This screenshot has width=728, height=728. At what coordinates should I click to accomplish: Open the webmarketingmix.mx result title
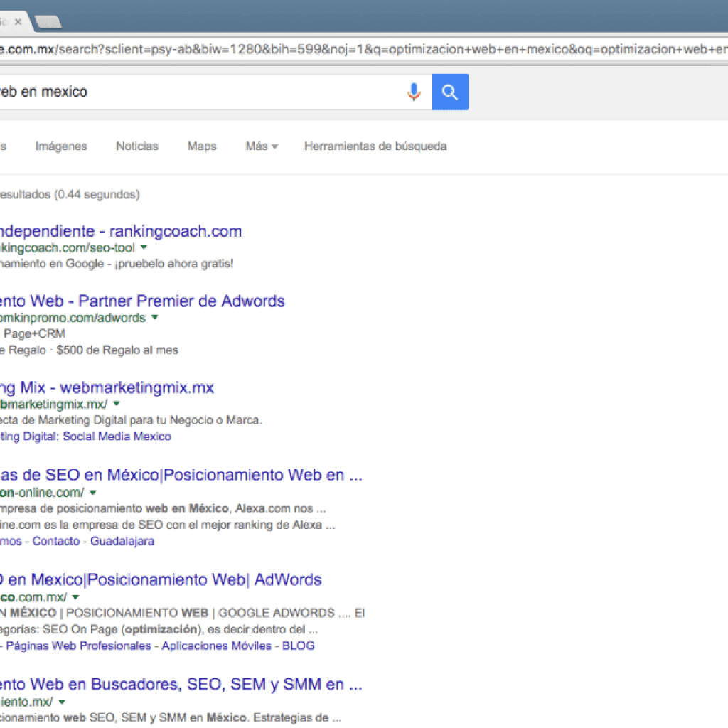107,387
